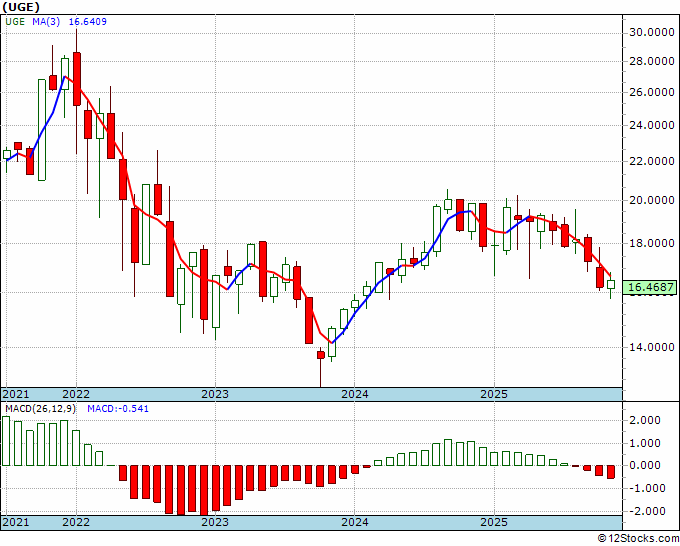Click the 2.000 MACD axis label
The height and width of the screenshot is (546, 680).
pyautogui.click(x=647, y=420)
